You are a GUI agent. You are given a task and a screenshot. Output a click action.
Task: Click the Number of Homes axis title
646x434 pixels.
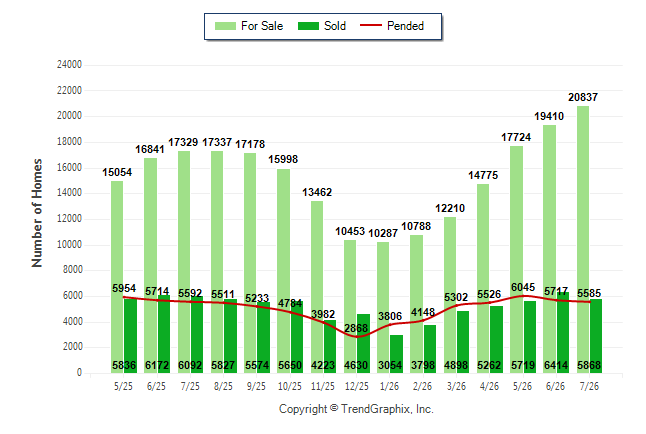(37, 213)
